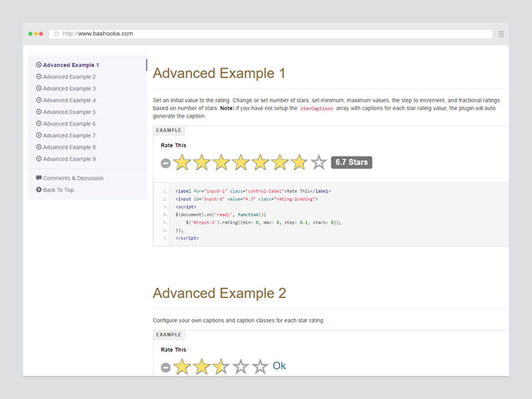This screenshot has width=532, height=399.
Task: Click the up-arrow icon by Back To Top
Action: 39,189
